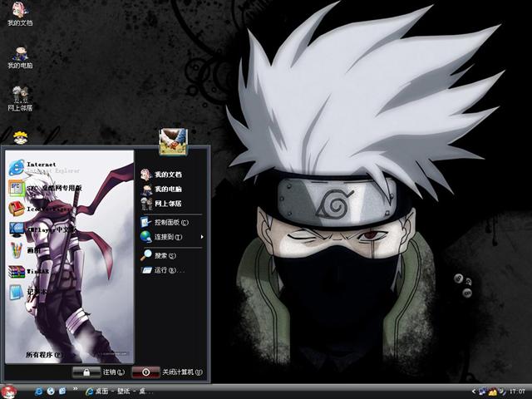Click the 注销(L) log off button
This screenshot has height=399, width=532.
pyautogui.click(x=99, y=372)
